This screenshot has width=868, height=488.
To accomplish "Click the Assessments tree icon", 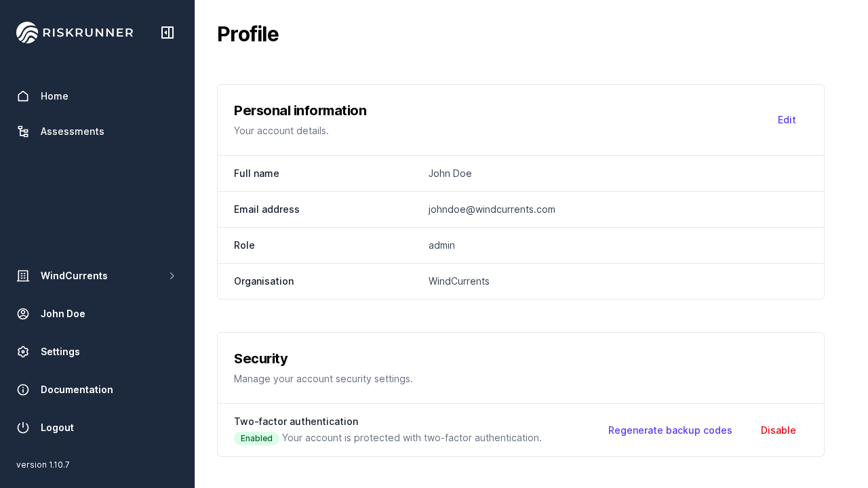I will pyautogui.click(x=23, y=131).
